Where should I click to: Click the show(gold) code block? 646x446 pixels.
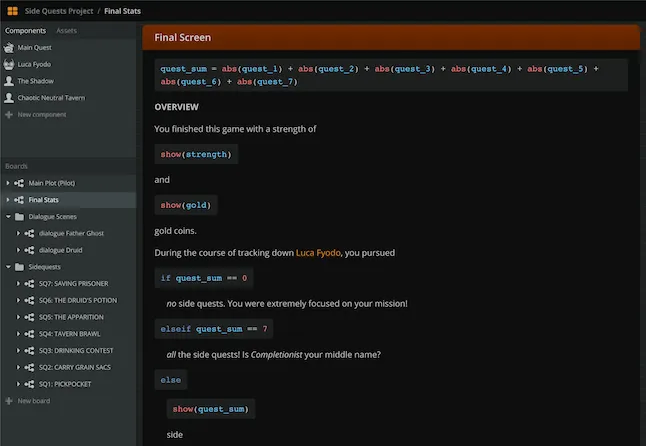pos(186,205)
